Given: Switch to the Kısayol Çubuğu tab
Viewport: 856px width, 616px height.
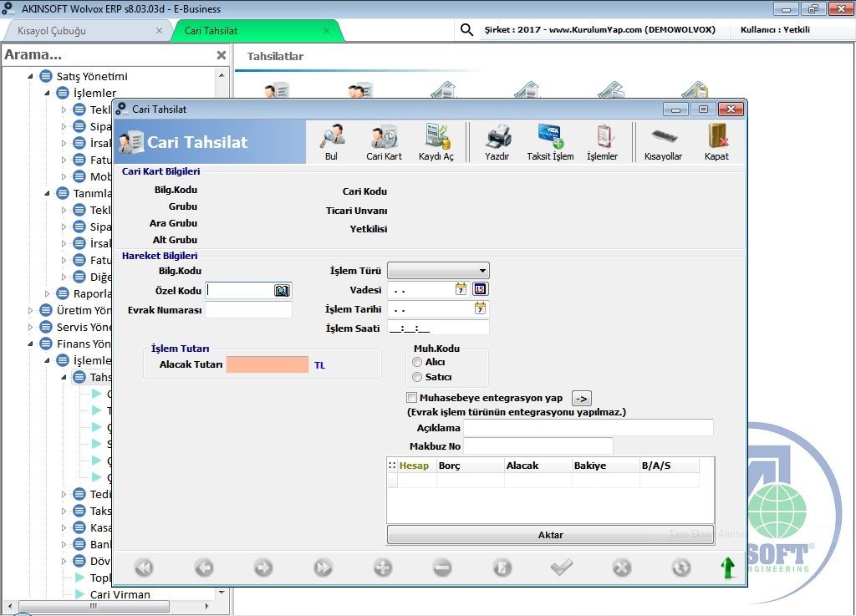Looking at the screenshot, I should [52, 31].
